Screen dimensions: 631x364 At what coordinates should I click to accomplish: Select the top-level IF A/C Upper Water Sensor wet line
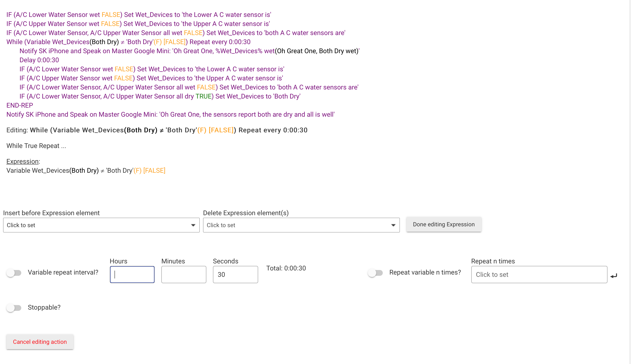click(138, 23)
